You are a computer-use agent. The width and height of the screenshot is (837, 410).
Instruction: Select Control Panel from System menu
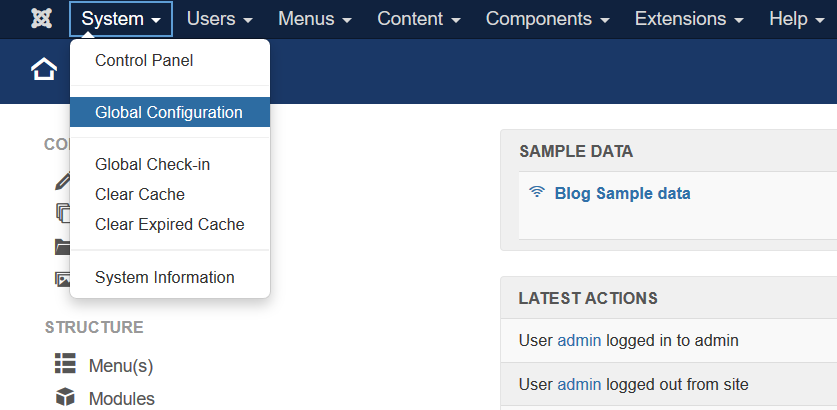coord(144,61)
